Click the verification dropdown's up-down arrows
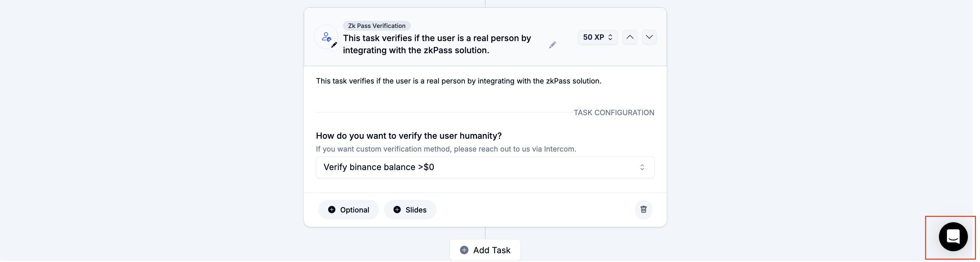Screen dimensions: 980x262 [x=642, y=167]
